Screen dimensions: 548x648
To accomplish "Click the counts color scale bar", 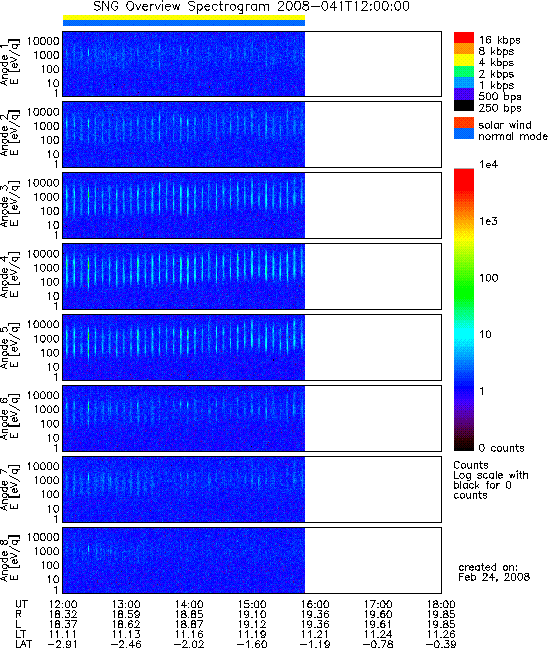I will [464, 310].
